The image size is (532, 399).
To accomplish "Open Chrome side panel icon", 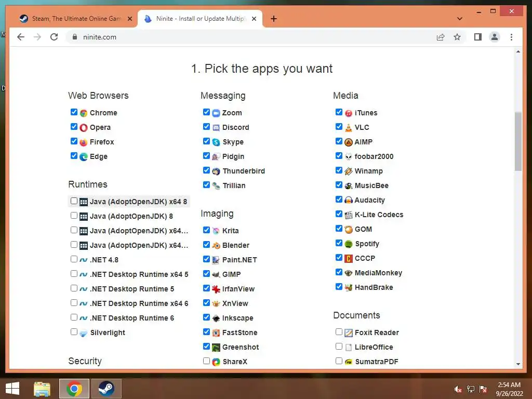I will [x=478, y=37].
